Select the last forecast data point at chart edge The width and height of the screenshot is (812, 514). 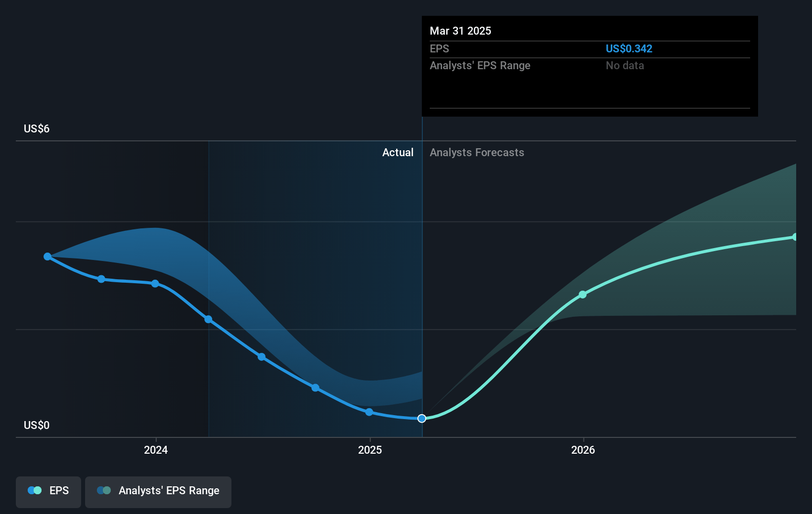[795, 237]
